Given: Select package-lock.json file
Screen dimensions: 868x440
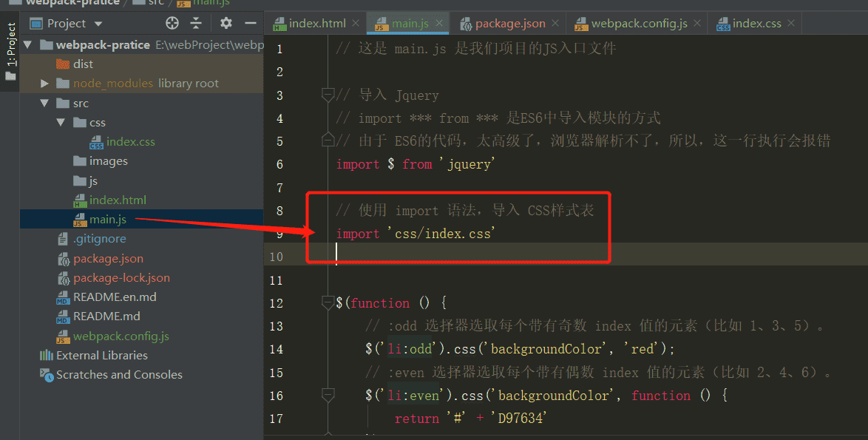Looking at the screenshot, I should [113, 278].
